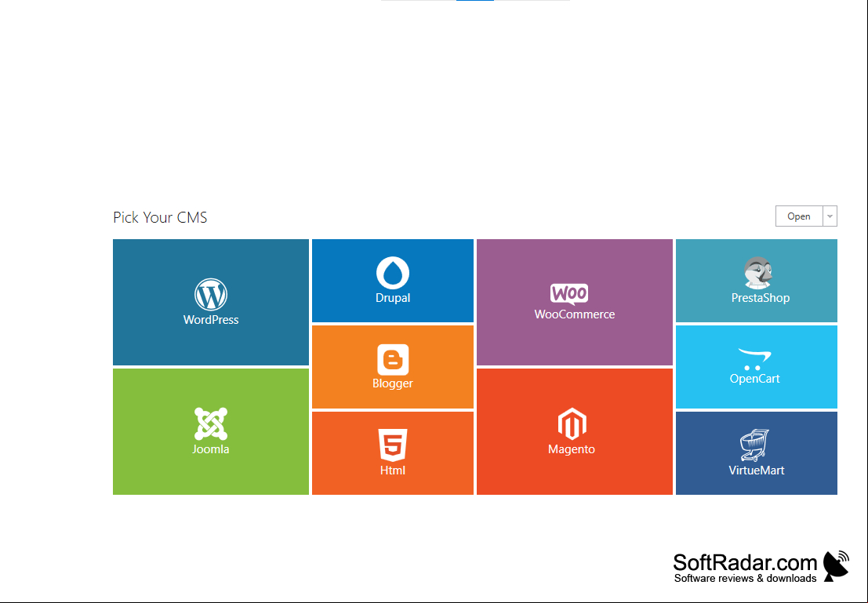Screen dimensions: 868x603
Task: Expand the dropdown arrow beside Open
Action: click(830, 216)
